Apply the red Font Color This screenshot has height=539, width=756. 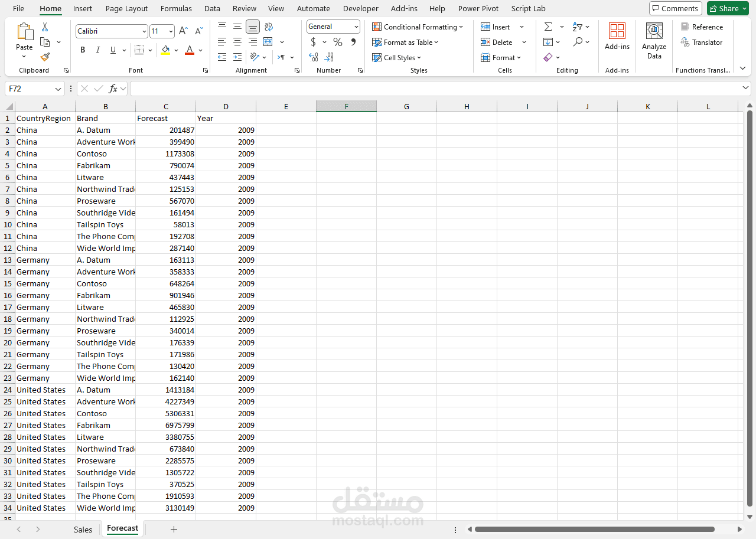pos(190,50)
